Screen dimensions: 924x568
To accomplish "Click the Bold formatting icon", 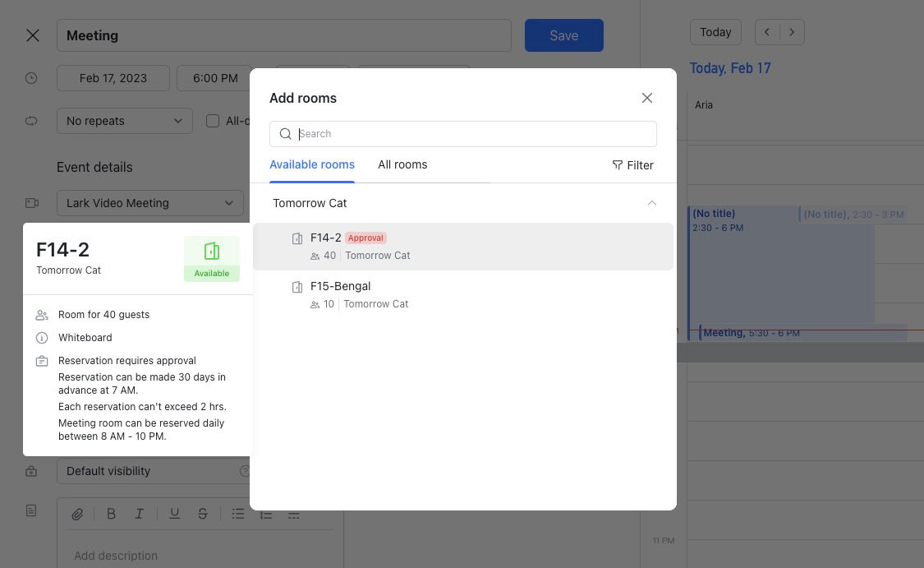I will tap(111, 514).
